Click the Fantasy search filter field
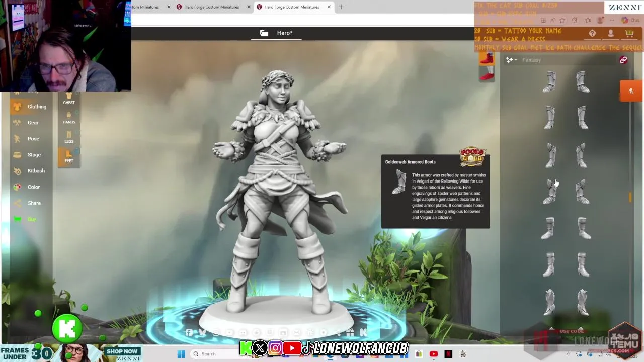The height and width of the screenshot is (362, 644). [569, 60]
